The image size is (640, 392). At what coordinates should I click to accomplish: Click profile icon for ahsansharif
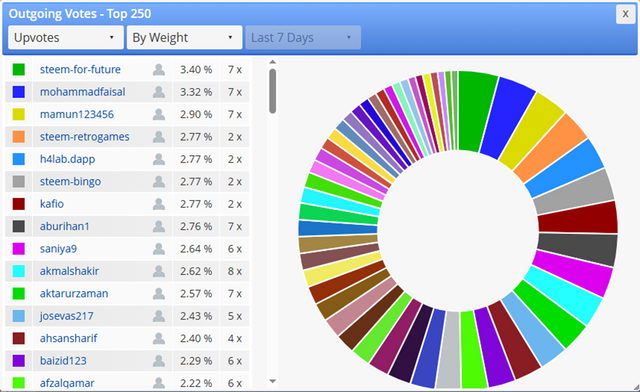(159, 339)
